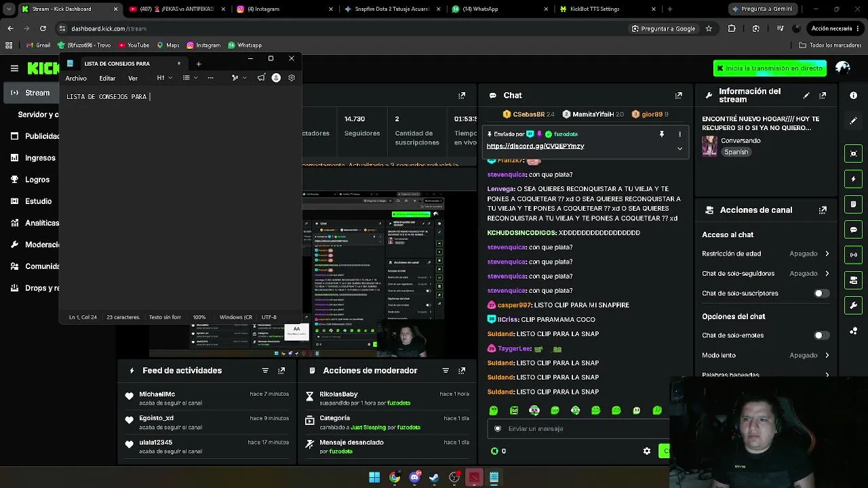This screenshot has height=488, width=868.
Task: Pop out the Feed de actividades panel
Action: 281,371
